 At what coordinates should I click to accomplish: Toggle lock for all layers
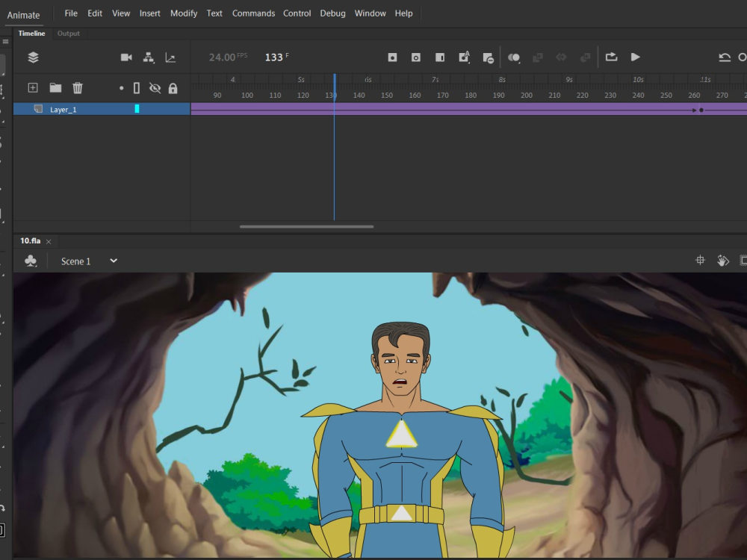pyautogui.click(x=173, y=88)
